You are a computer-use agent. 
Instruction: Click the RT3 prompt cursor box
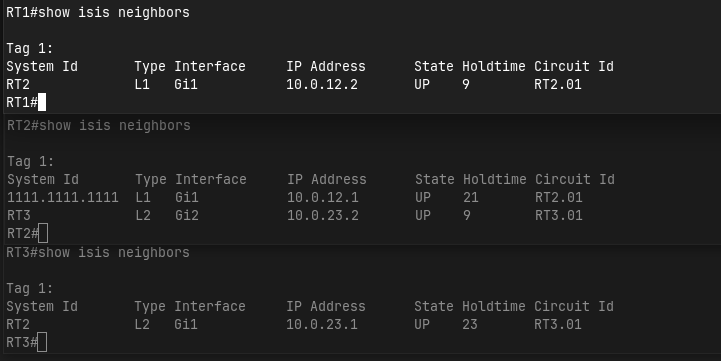(x=42, y=342)
